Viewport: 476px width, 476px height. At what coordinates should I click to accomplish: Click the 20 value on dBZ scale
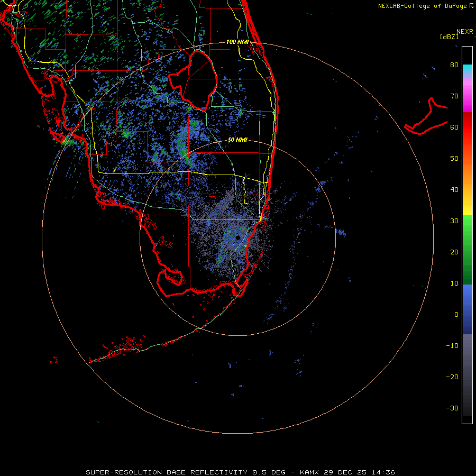454,252
